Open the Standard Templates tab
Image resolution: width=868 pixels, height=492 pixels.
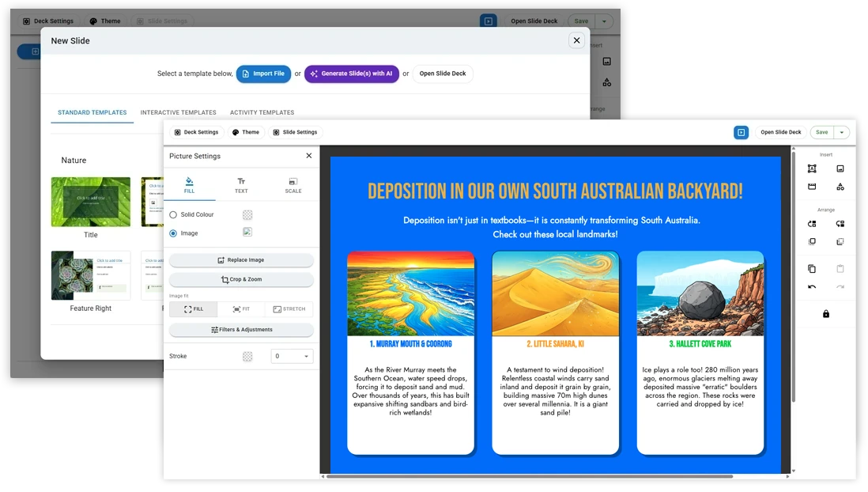pyautogui.click(x=92, y=112)
